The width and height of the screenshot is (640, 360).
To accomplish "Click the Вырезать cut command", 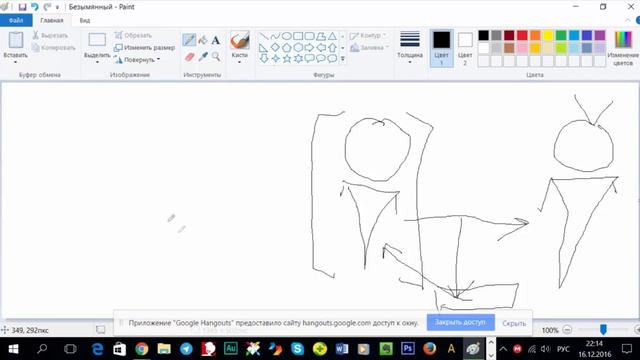I will pos(50,36).
